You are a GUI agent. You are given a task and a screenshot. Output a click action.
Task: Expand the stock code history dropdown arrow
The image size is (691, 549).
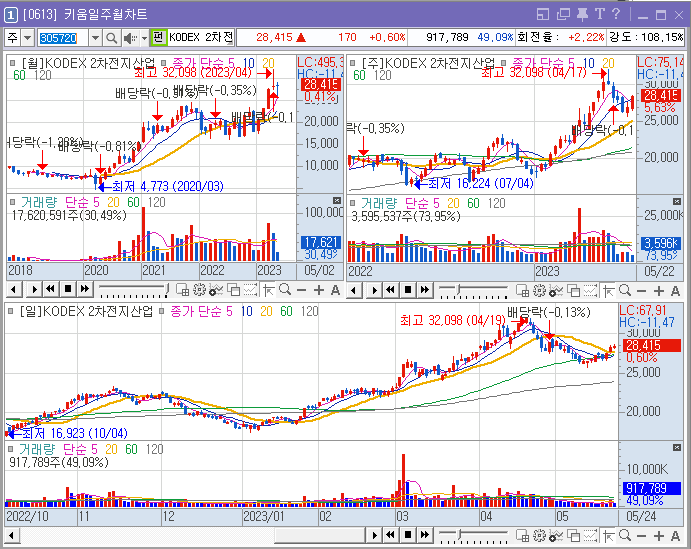coord(96,38)
